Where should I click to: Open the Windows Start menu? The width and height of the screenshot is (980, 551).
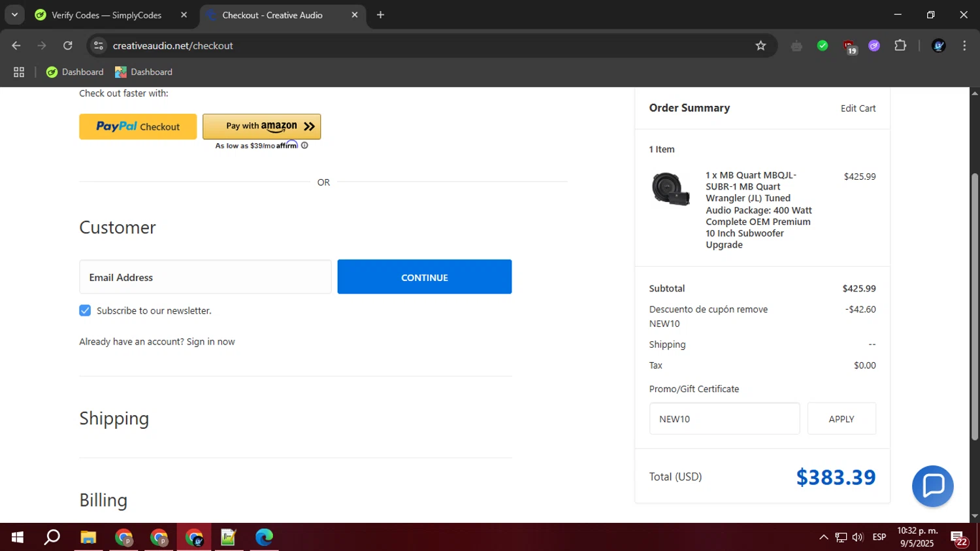coord(18,537)
